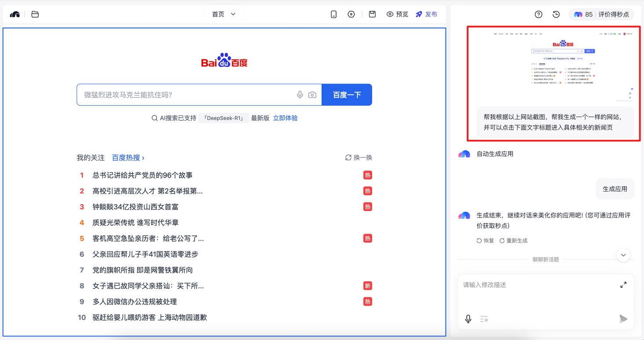Click the 热 badge on headline 1
Viewport: 644px width, 340px height.
(x=368, y=175)
